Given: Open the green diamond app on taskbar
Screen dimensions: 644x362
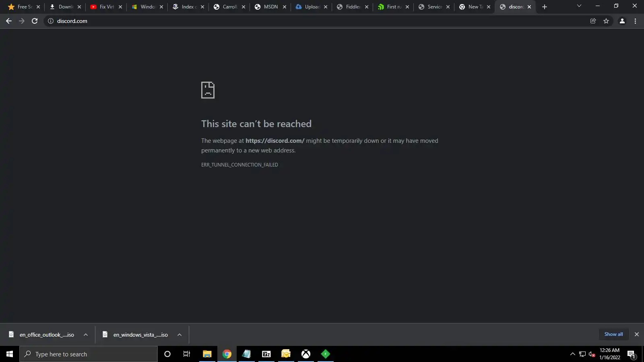Looking at the screenshot, I should [326, 354].
